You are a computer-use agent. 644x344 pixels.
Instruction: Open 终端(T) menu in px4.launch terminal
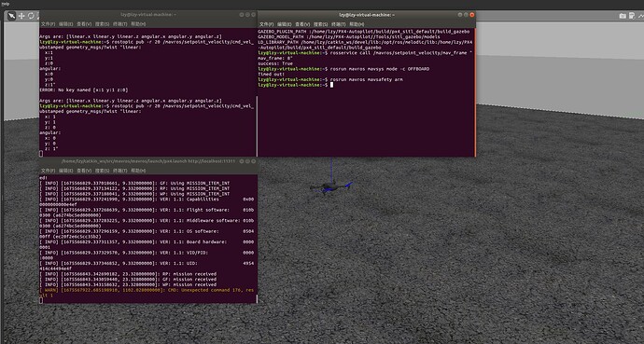point(119,171)
